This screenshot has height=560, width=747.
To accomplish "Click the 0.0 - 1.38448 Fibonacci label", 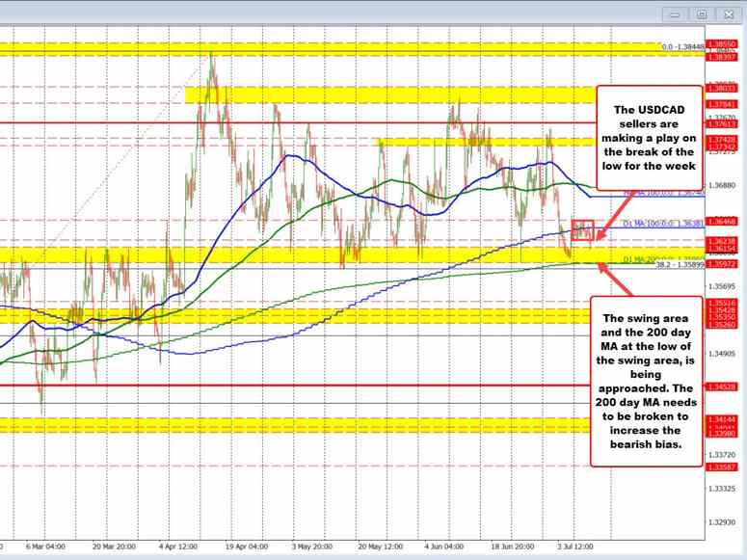I will point(682,46).
